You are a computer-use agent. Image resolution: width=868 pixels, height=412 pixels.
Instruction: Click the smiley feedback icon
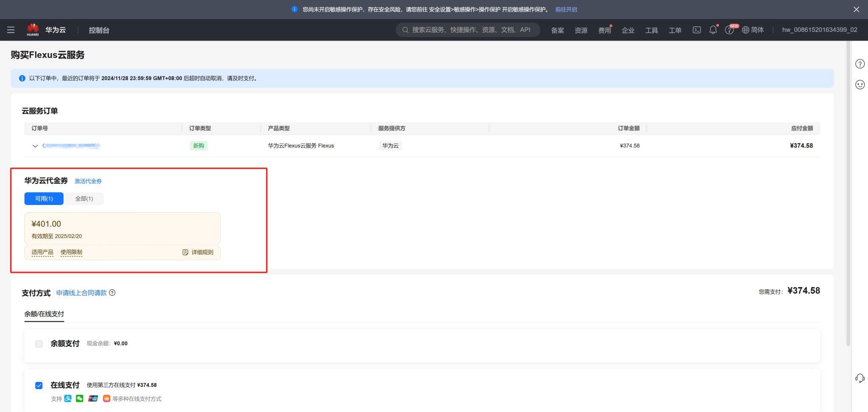pyautogui.click(x=860, y=85)
